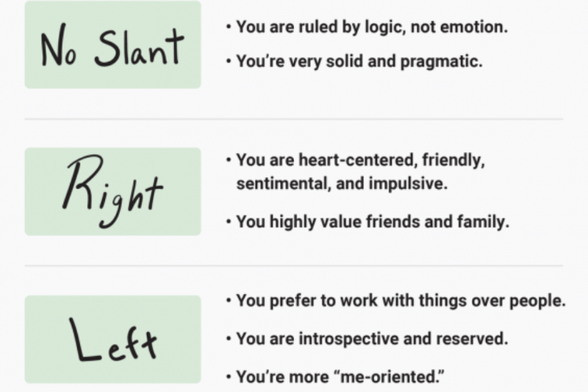Select the "Right" slant handwriting sample
588x392 pixels.
(x=112, y=191)
